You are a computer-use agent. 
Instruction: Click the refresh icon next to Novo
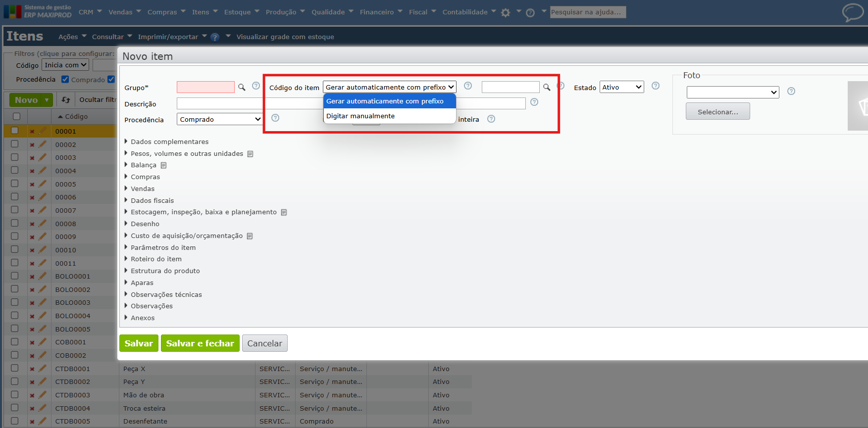pos(66,100)
